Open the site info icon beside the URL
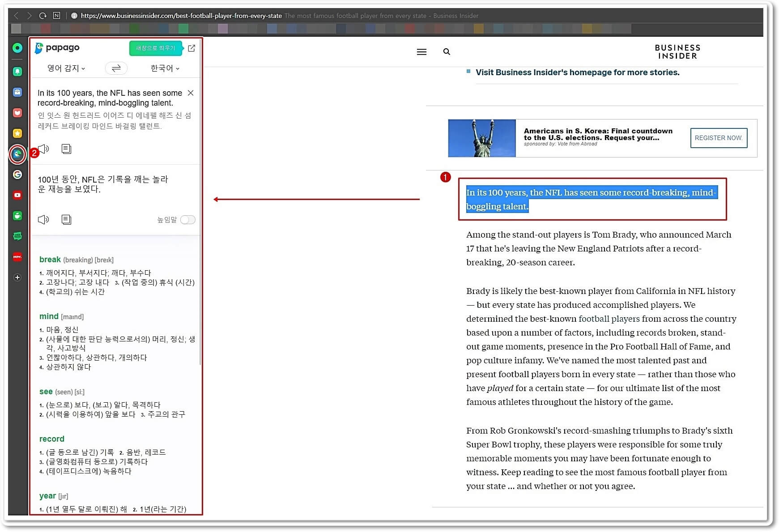The image size is (779, 532). [74, 16]
